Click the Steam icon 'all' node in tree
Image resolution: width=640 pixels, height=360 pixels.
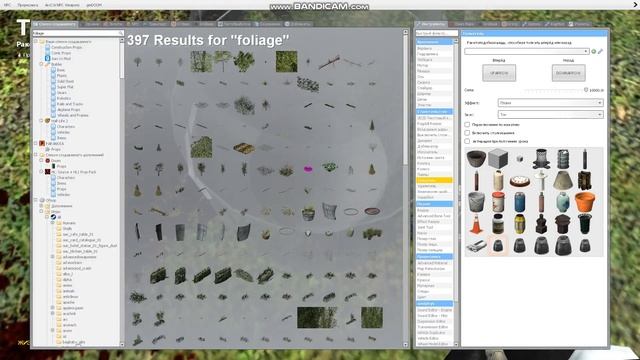[53, 217]
